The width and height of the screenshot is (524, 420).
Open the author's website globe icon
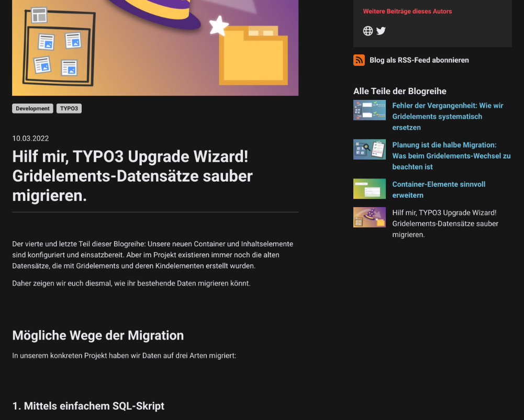pyautogui.click(x=367, y=31)
